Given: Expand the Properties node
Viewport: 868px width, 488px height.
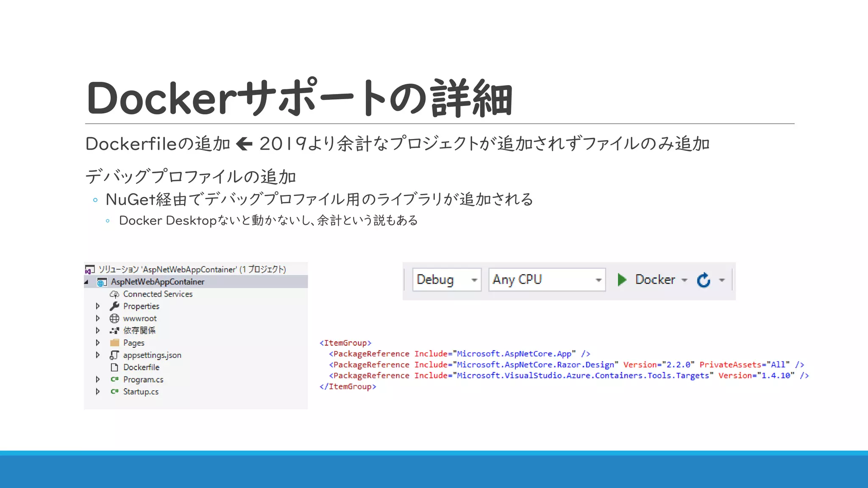Looking at the screenshot, I should point(98,306).
